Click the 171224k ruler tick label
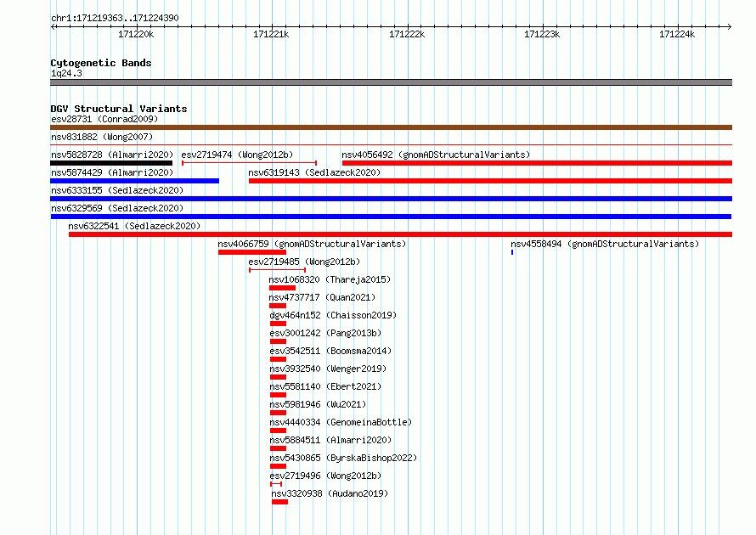This screenshot has height=535, width=756. pos(677,34)
